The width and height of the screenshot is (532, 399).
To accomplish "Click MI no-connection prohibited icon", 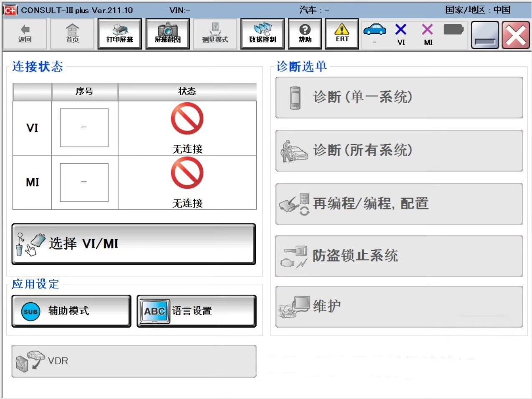I will pos(187,173).
